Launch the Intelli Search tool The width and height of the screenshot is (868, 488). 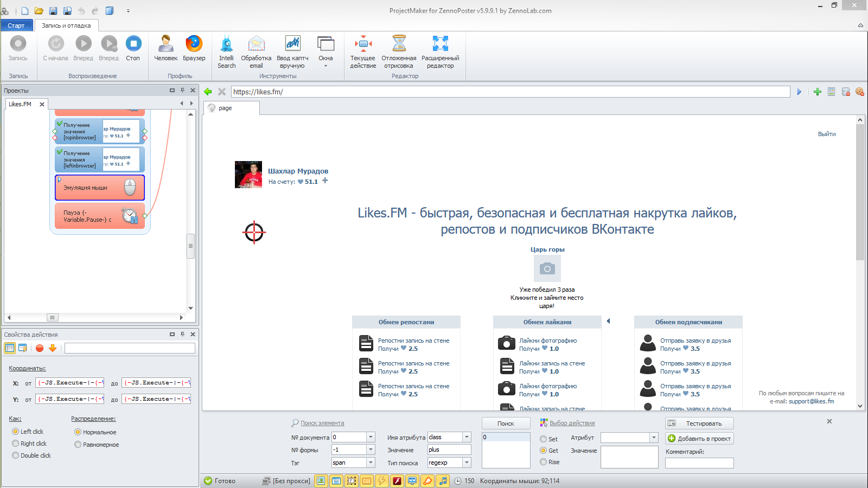point(227,52)
